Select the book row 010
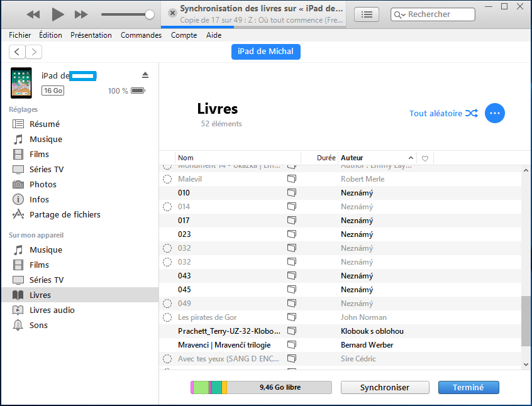Viewport: 532px width, 406px height. tap(340, 193)
